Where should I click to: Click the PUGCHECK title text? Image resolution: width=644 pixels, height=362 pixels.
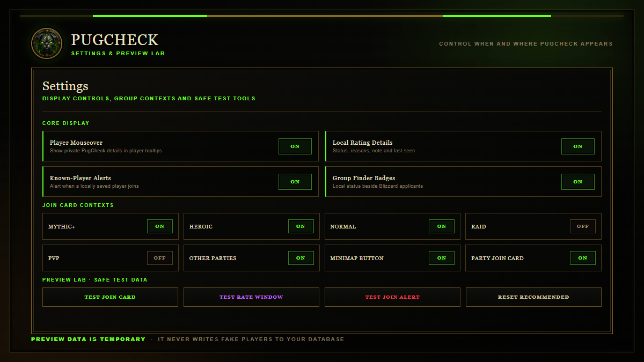tap(115, 40)
